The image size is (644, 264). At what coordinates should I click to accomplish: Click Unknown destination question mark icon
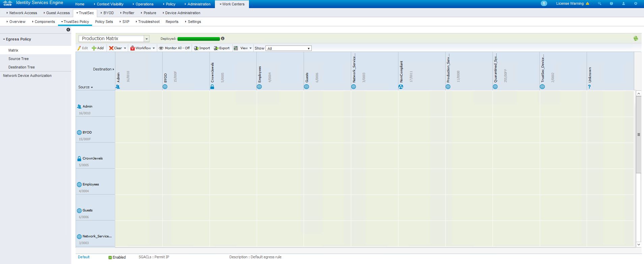(589, 87)
